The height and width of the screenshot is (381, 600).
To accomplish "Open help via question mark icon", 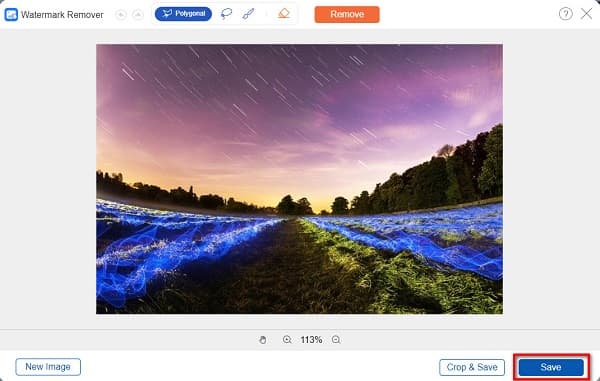I will (566, 14).
